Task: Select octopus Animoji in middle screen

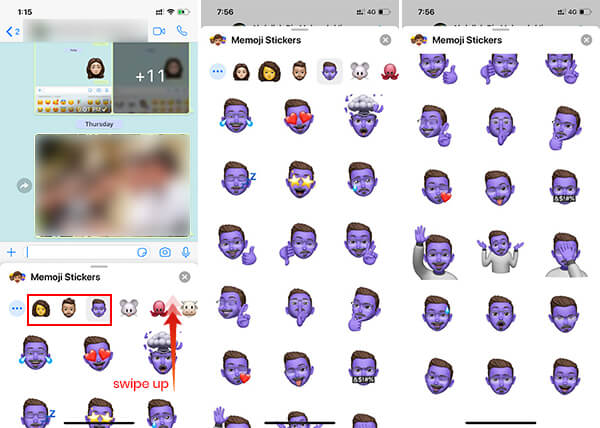Action: coord(390,72)
